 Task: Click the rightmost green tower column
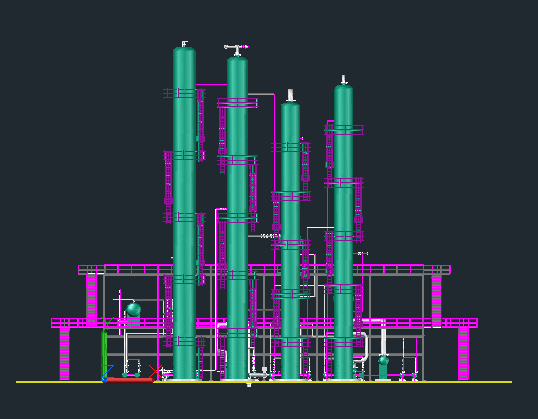point(343,232)
